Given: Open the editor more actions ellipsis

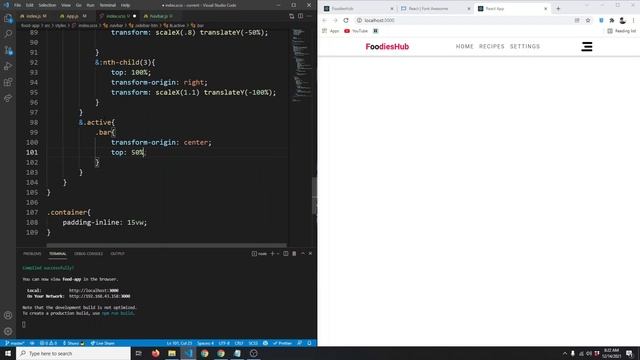Looking at the screenshot, I should pos(309,16).
